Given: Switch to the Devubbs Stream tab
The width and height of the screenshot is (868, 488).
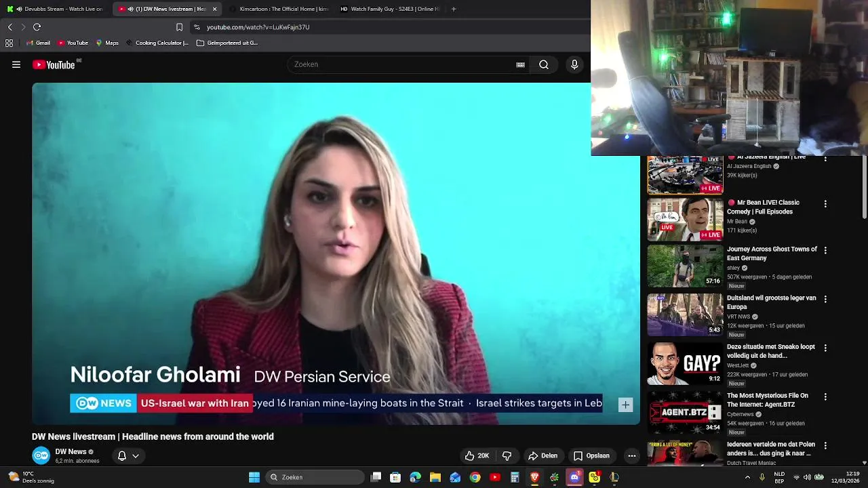Looking at the screenshot, I should [55, 9].
